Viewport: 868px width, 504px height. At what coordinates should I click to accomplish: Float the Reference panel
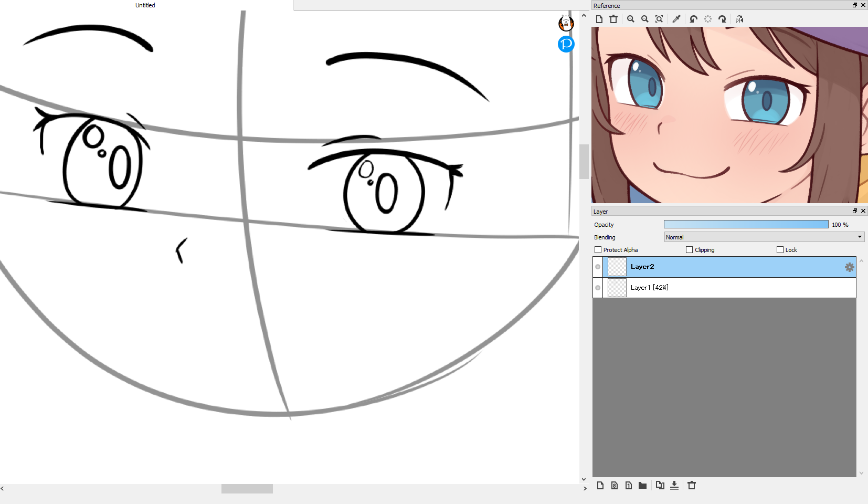pos(855,5)
